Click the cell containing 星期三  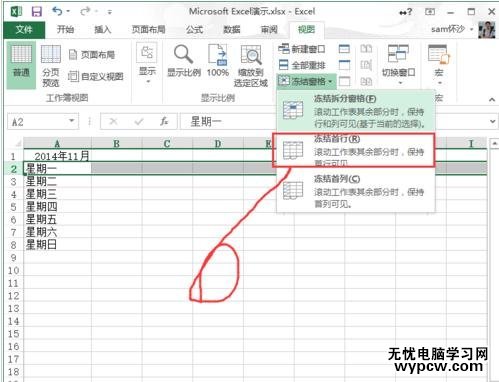pos(57,194)
